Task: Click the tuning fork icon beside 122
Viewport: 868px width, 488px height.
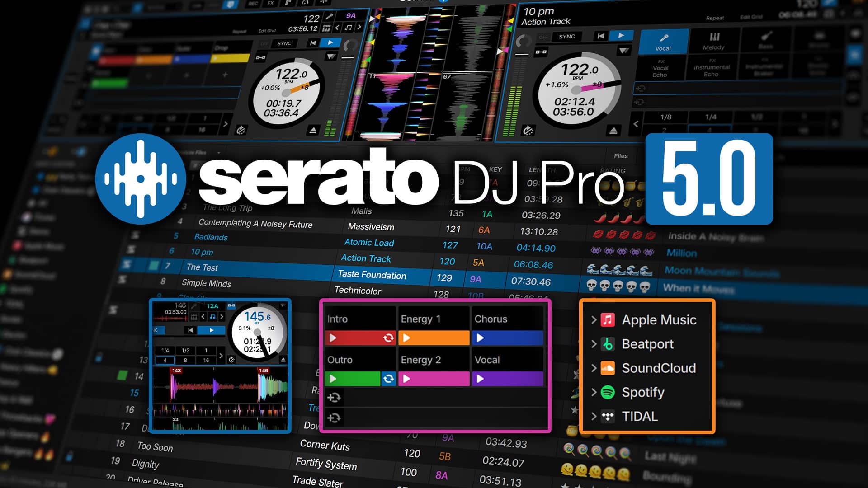Action: click(x=330, y=17)
